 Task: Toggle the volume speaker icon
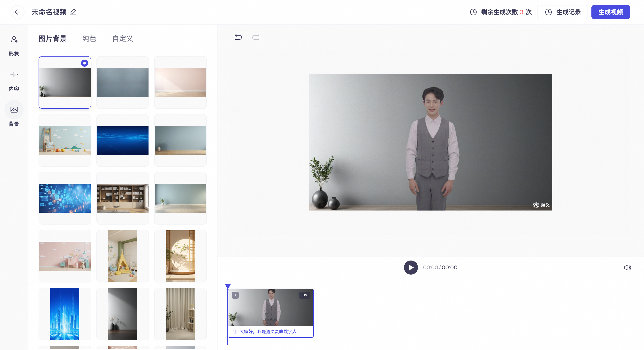click(x=628, y=267)
